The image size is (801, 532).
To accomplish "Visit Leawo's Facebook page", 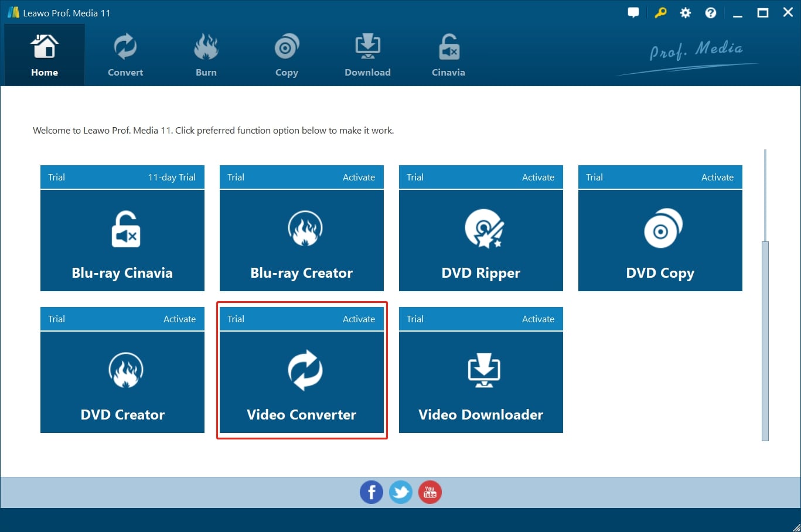I will (371, 492).
